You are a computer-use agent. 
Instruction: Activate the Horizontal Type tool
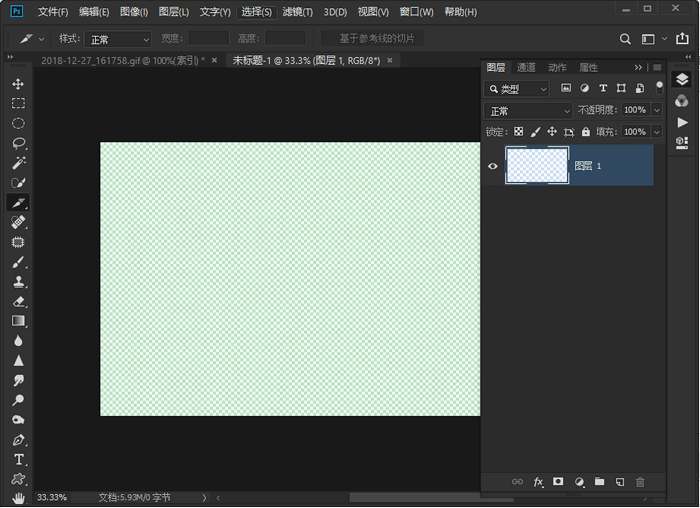click(18, 459)
